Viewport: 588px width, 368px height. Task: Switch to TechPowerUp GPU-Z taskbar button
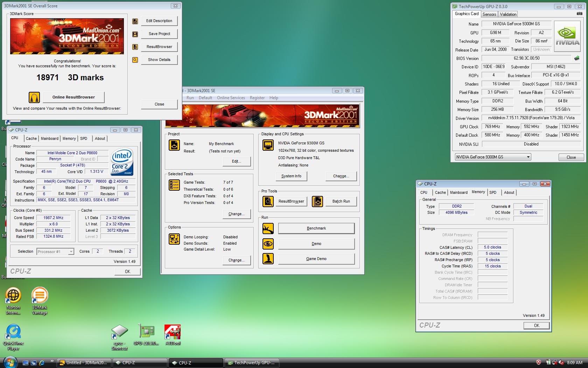tap(252, 363)
